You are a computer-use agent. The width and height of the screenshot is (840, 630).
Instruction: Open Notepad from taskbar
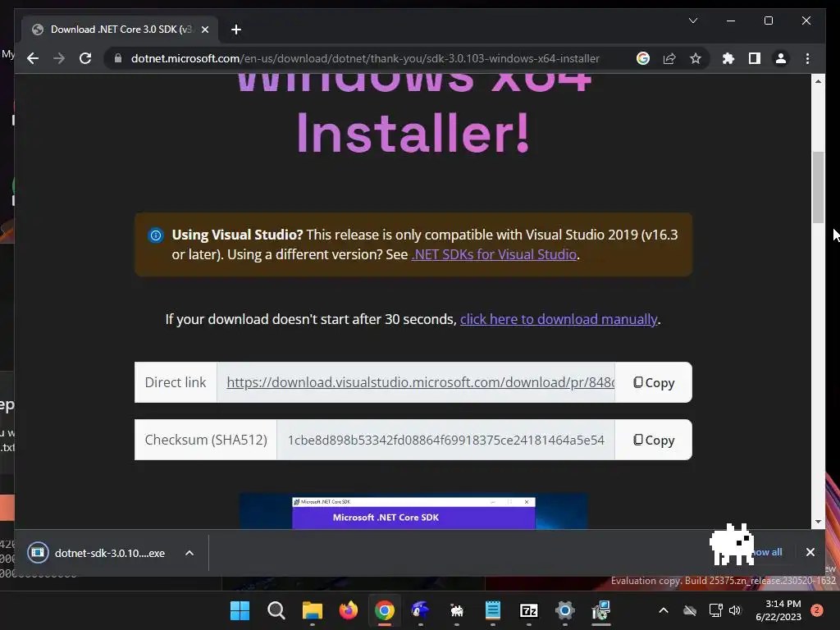[493, 610]
